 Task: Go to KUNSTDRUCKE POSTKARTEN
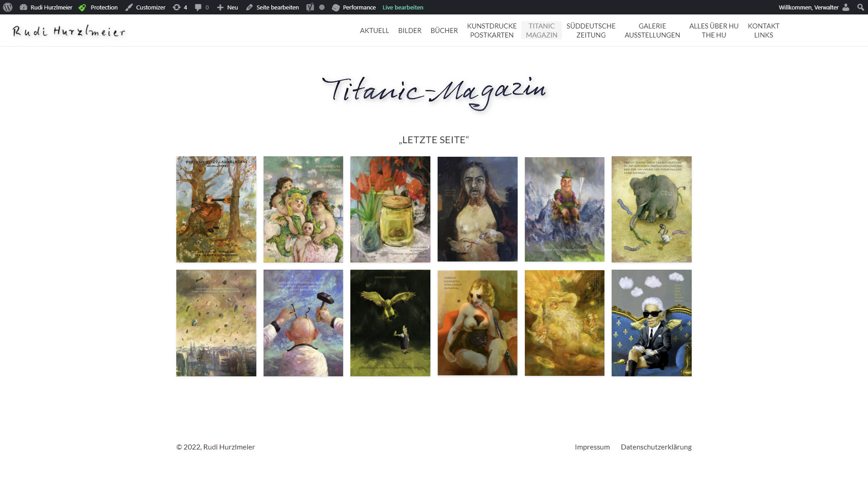492,30
